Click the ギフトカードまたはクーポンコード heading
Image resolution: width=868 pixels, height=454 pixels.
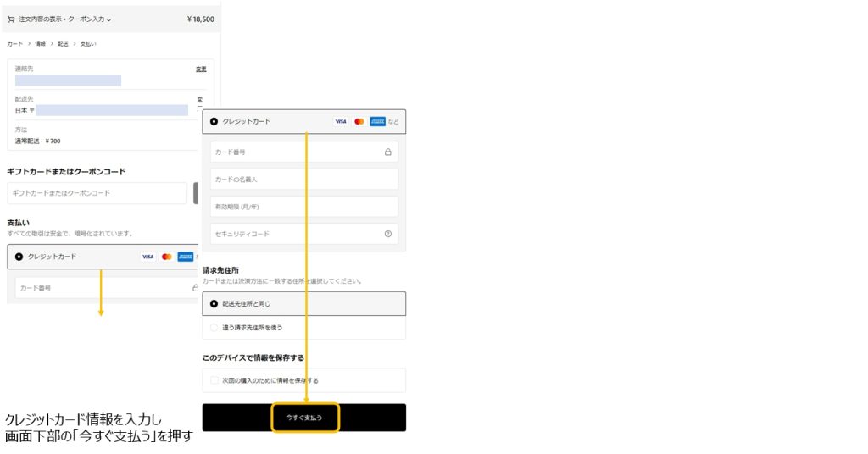click(66, 172)
